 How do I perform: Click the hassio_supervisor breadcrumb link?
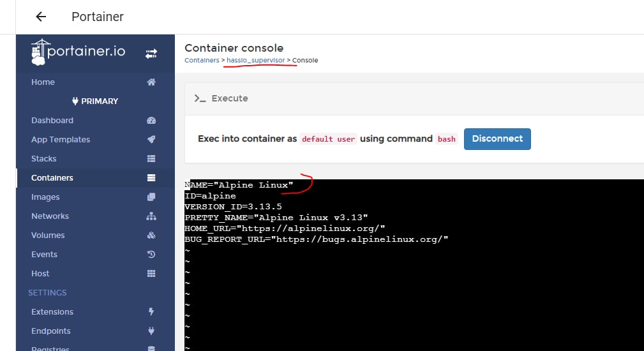coord(255,60)
